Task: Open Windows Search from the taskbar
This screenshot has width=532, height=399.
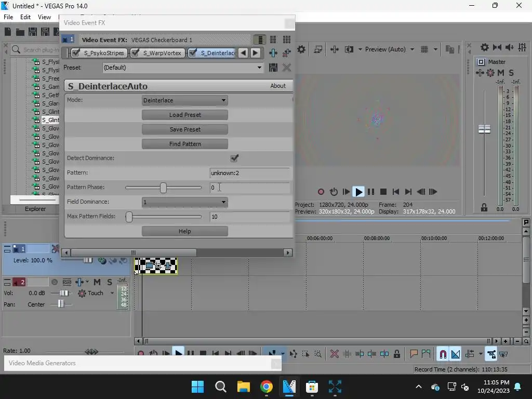Action: pos(220,387)
